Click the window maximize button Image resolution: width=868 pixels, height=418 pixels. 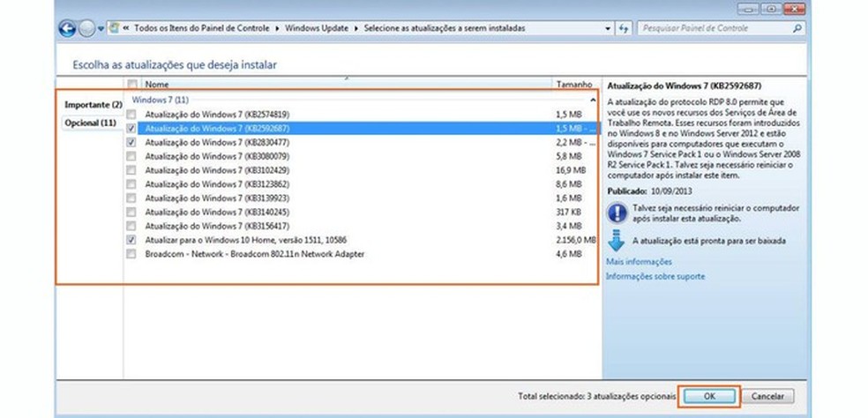pyautogui.click(x=770, y=9)
